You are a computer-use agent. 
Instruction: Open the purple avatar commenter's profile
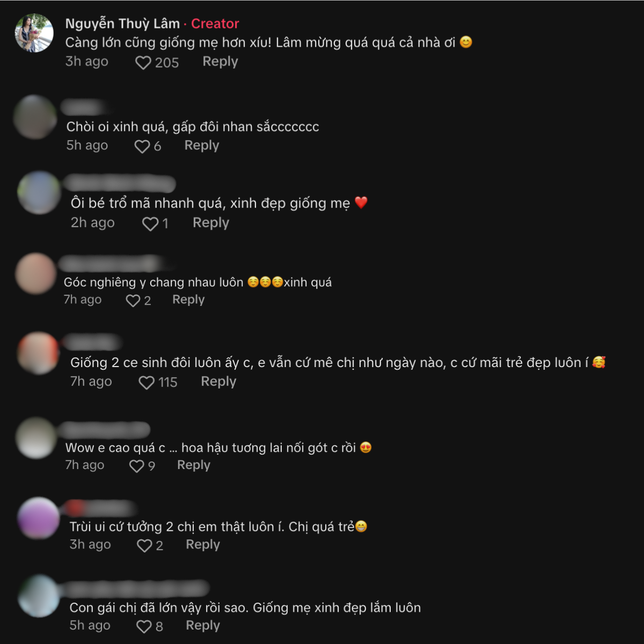(x=39, y=518)
